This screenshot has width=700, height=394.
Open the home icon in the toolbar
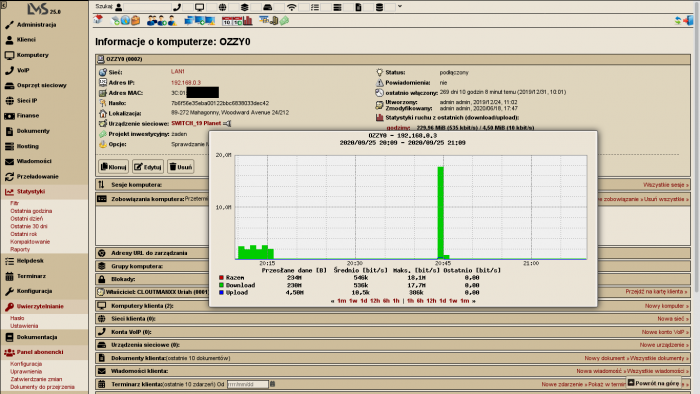coord(98,20)
